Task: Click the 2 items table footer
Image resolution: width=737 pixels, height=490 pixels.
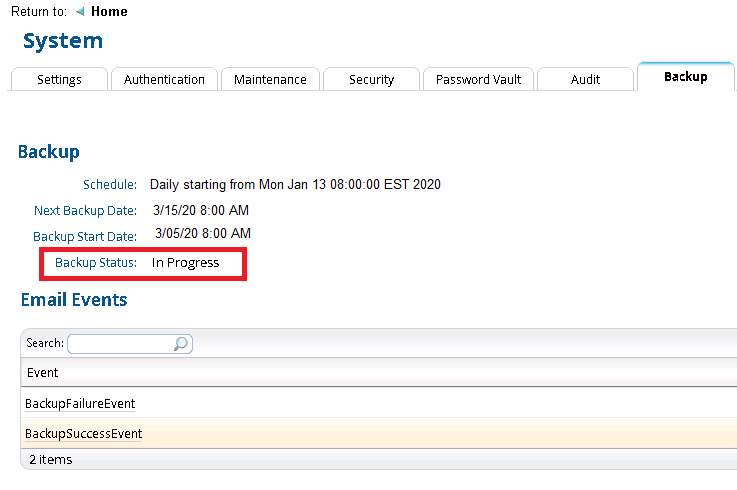Action: click(x=50, y=460)
